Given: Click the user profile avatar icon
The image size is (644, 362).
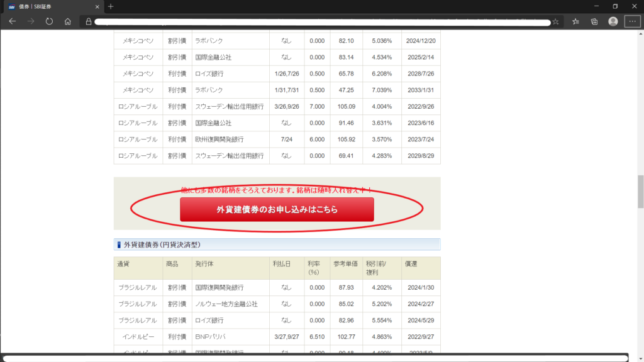Looking at the screenshot, I should pyautogui.click(x=613, y=21).
